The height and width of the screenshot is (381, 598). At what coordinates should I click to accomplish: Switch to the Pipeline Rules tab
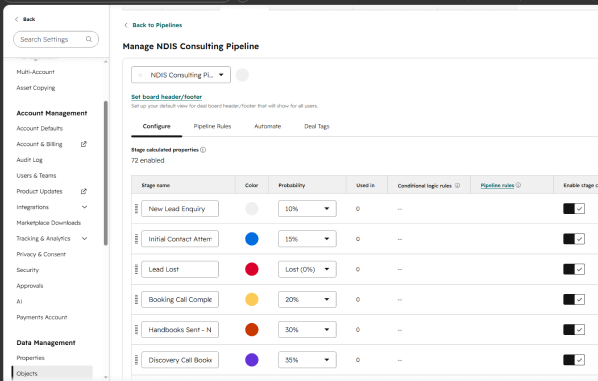click(x=212, y=126)
